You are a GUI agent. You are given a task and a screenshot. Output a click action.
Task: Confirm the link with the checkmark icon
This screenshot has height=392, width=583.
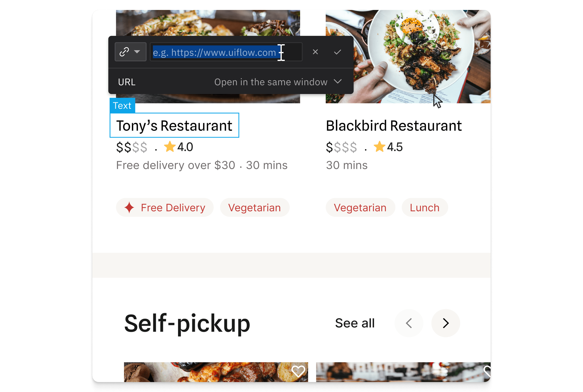click(x=337, y=52)
